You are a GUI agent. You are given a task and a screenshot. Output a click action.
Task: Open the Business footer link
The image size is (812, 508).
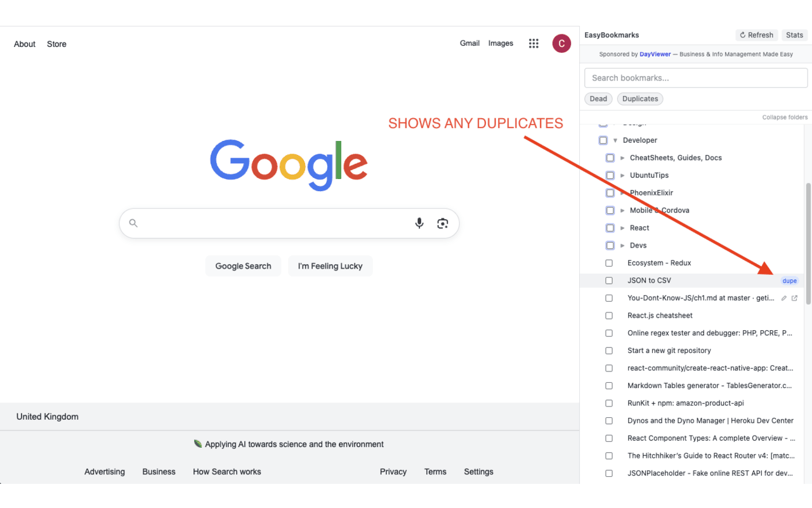(159, 472)
